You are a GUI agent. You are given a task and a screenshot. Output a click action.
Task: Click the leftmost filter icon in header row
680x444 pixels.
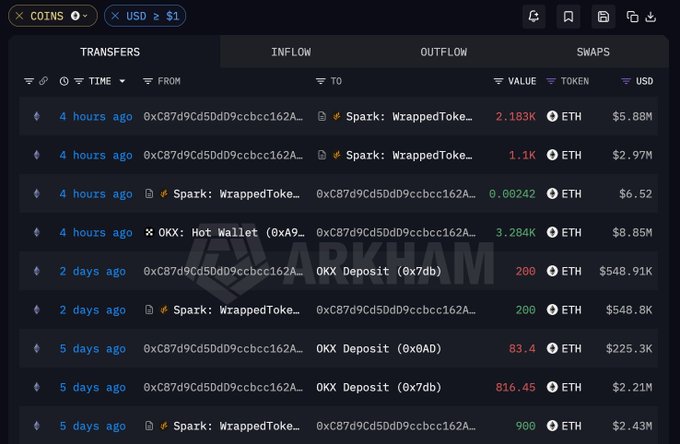click(29, 81)
